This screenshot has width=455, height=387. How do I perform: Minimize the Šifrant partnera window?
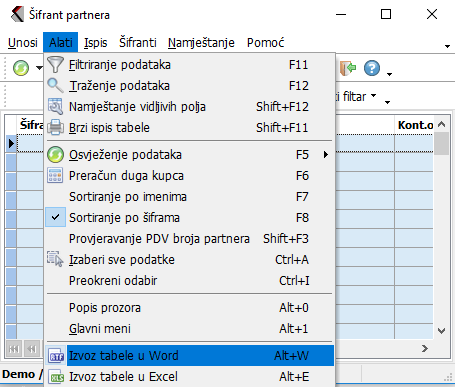point(341,15)
